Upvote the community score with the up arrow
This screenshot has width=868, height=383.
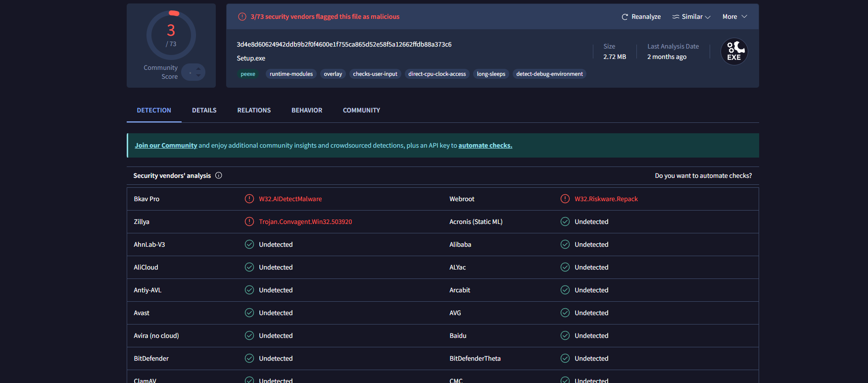tap(198, 69)
